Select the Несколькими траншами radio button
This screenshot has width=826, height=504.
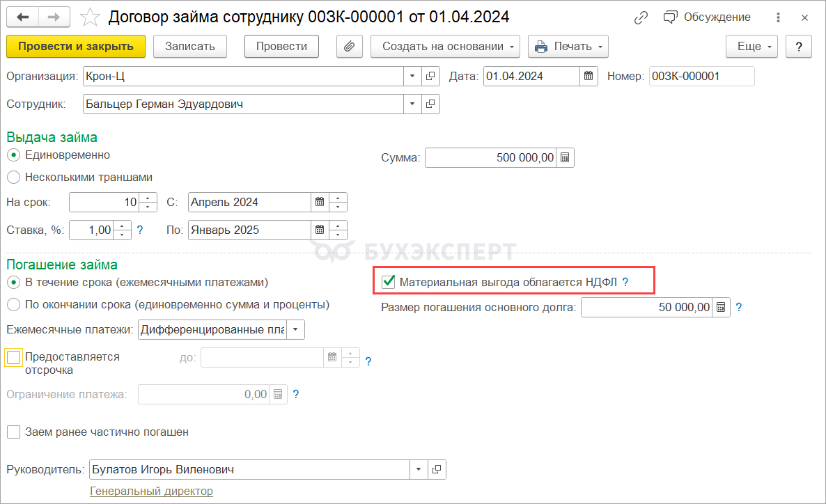[x=14, y=178]
